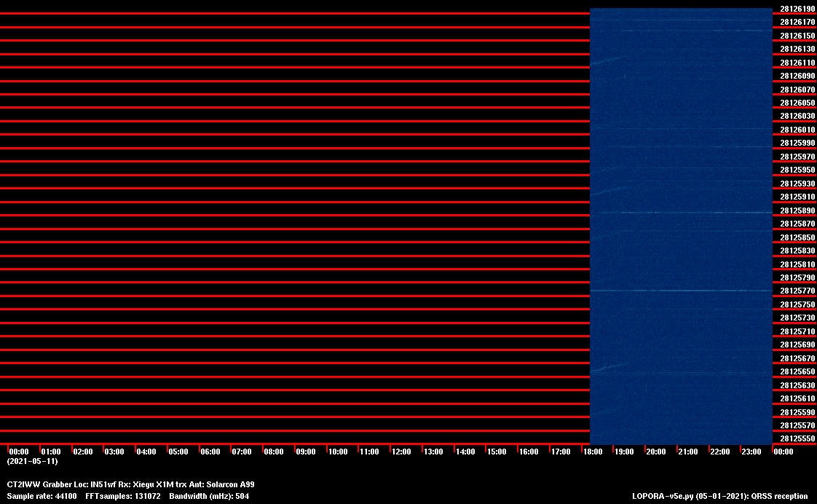The image size is (817, 504).
Task: Click the 28125910 frequency label
Action: [x=797, y=197]
